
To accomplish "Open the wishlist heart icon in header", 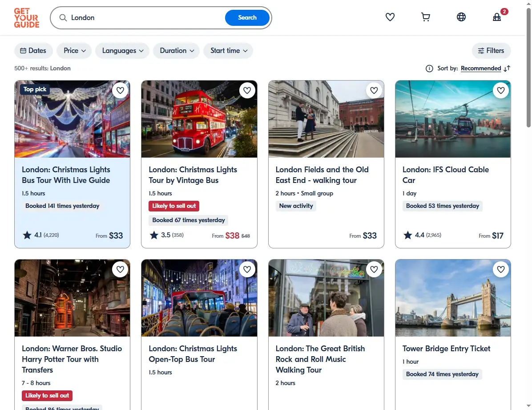I will click(x=390, y=17).
